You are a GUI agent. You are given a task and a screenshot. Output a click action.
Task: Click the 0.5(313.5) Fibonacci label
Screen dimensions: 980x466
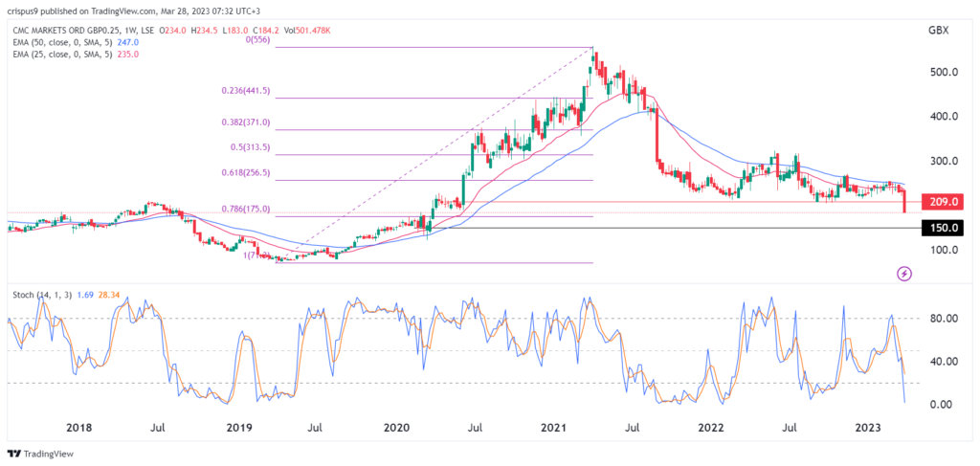pos(250,147)
